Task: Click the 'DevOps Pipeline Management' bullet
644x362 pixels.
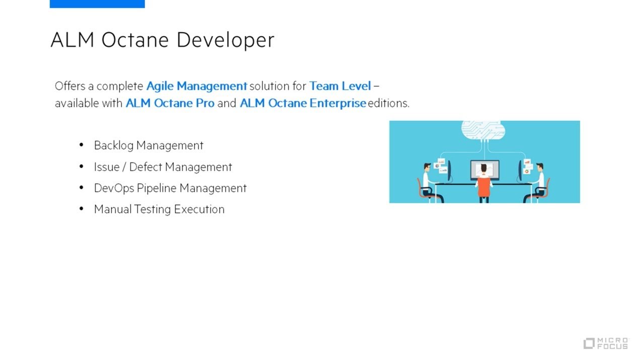Action: click(x=170, y=188)
